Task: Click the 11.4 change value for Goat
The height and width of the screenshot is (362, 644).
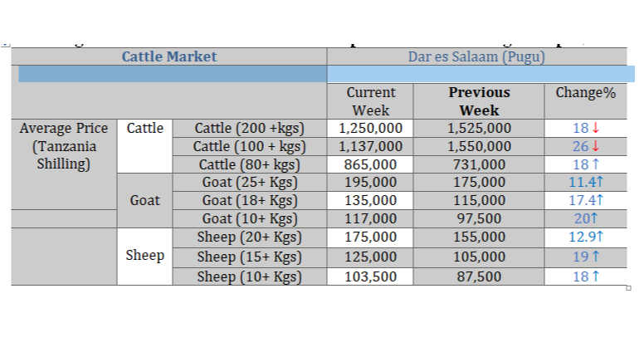Action: 581,182
